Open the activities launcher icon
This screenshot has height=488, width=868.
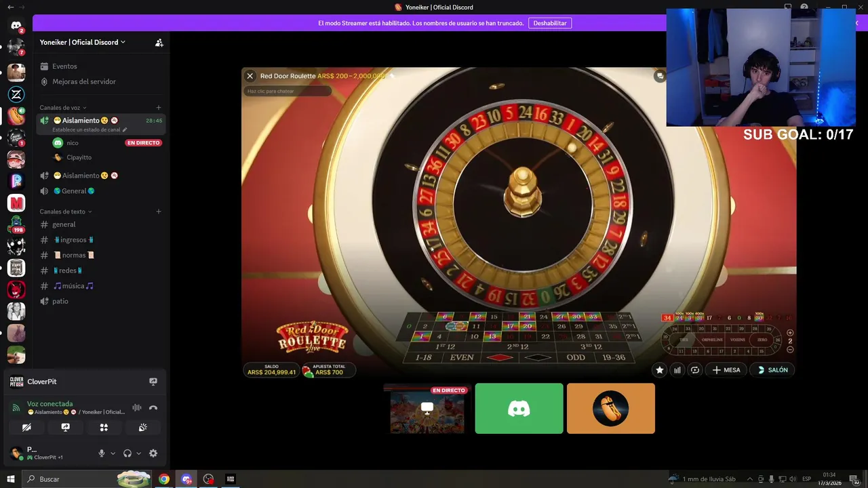pyautogui.click(x=104, y=428)
